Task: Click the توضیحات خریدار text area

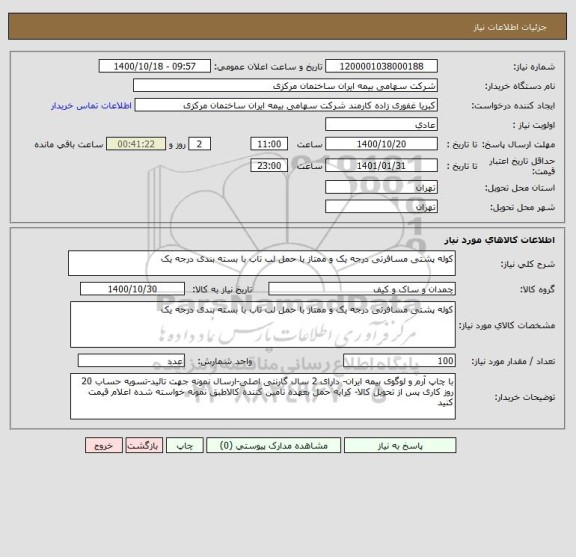Action: click(263, 396)
